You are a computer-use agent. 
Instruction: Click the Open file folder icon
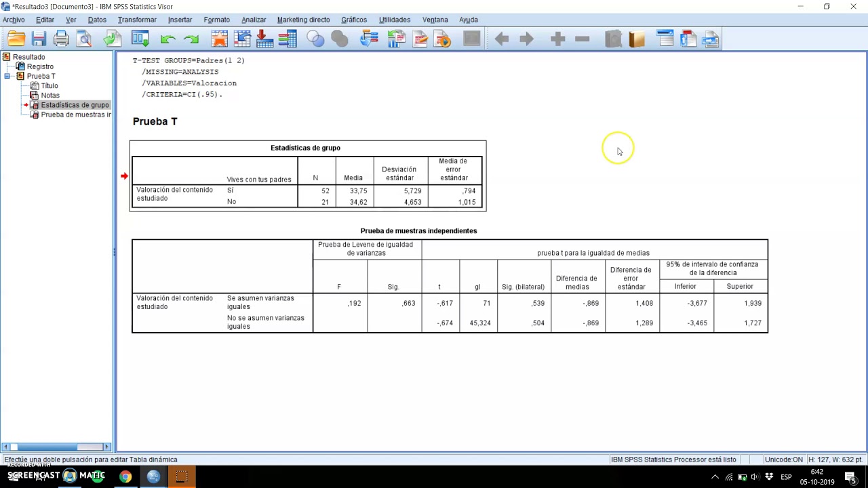pos(16,39)
